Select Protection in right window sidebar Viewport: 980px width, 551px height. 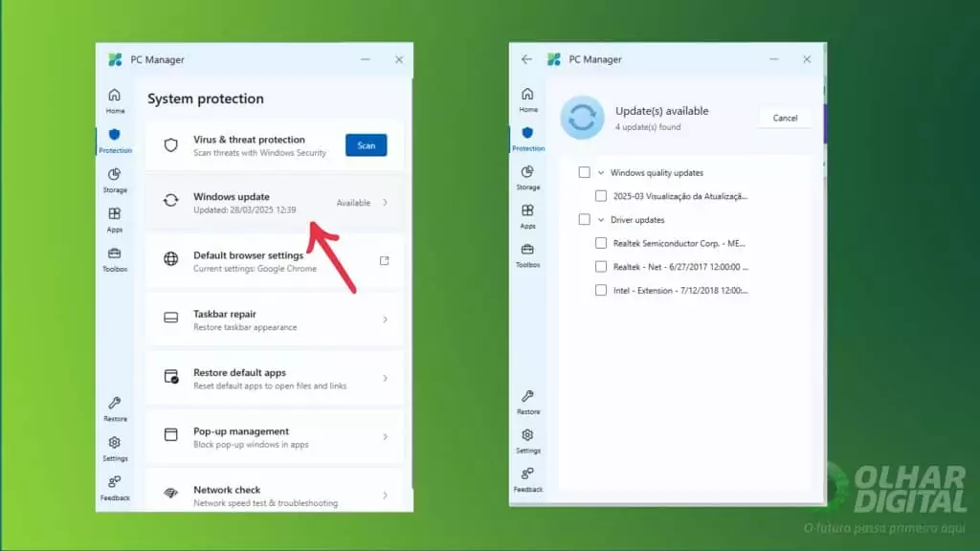(528, 139)
